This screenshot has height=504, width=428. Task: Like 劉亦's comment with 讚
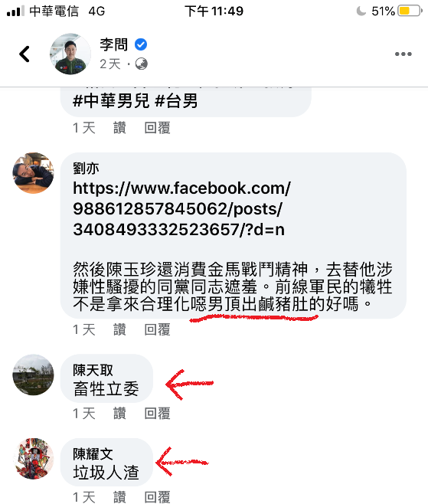point(119,330)
